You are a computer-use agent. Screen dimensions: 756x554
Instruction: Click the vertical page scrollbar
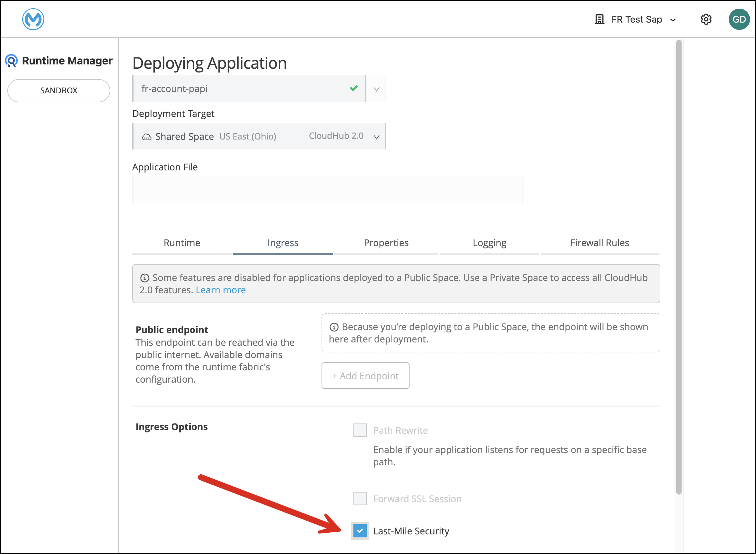coord(679,267)
